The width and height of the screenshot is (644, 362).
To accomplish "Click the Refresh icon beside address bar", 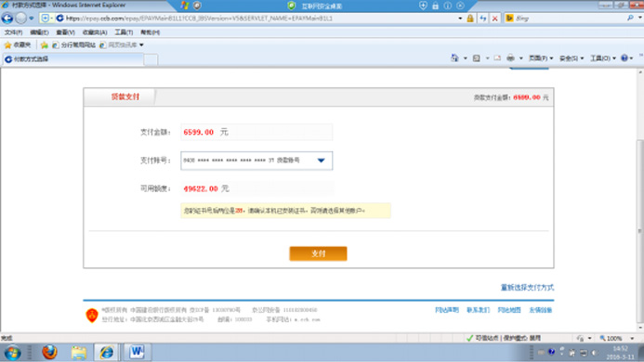I will (x=483, y=18).
